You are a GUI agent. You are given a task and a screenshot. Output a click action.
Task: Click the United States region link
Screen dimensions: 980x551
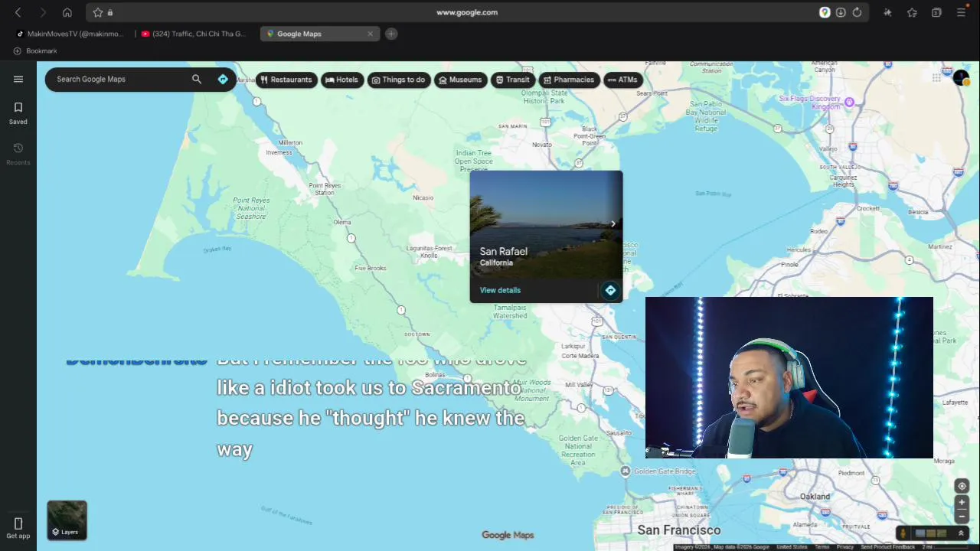tap(792, 547)
